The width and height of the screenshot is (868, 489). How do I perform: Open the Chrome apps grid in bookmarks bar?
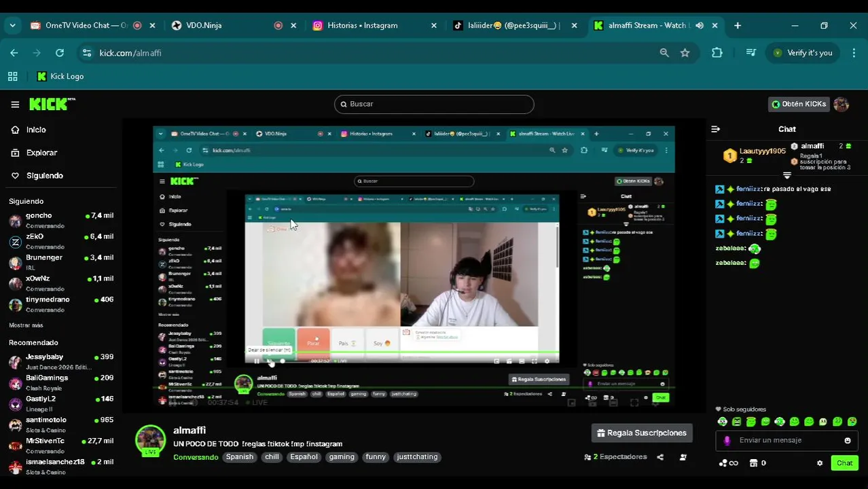point(12,77)
